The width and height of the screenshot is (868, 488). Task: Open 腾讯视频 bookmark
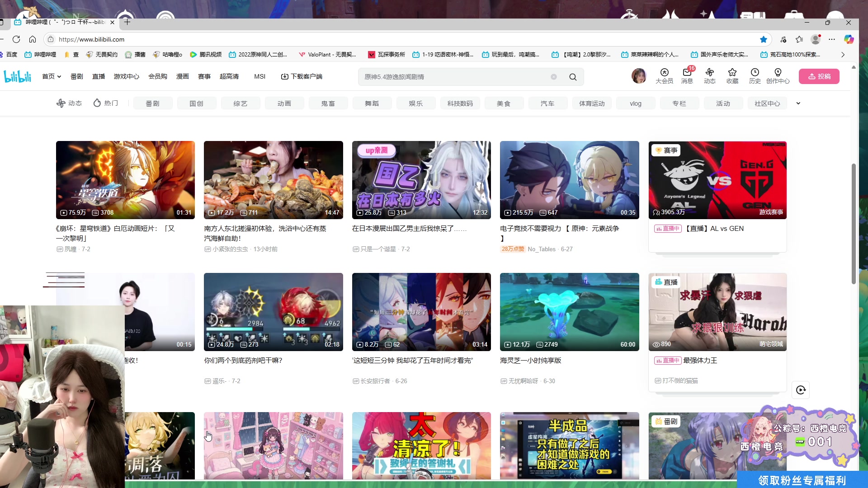pos(206,55)
